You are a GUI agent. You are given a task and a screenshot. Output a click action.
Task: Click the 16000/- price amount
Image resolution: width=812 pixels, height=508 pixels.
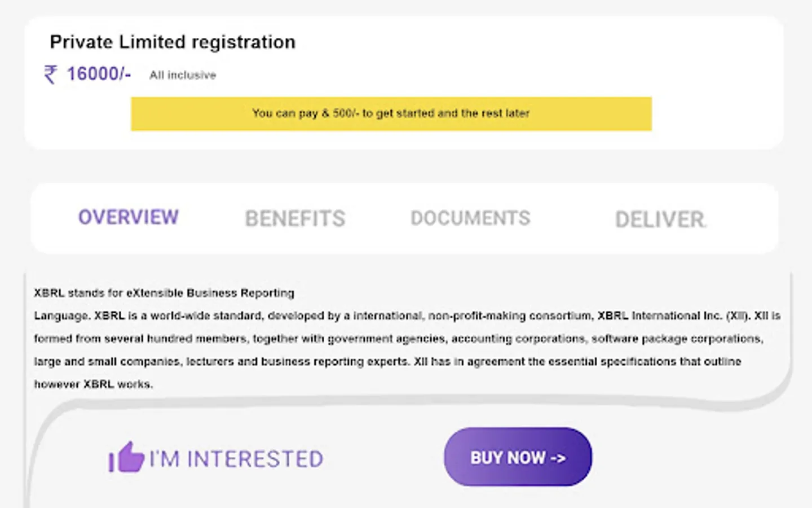tap(99, 74)
